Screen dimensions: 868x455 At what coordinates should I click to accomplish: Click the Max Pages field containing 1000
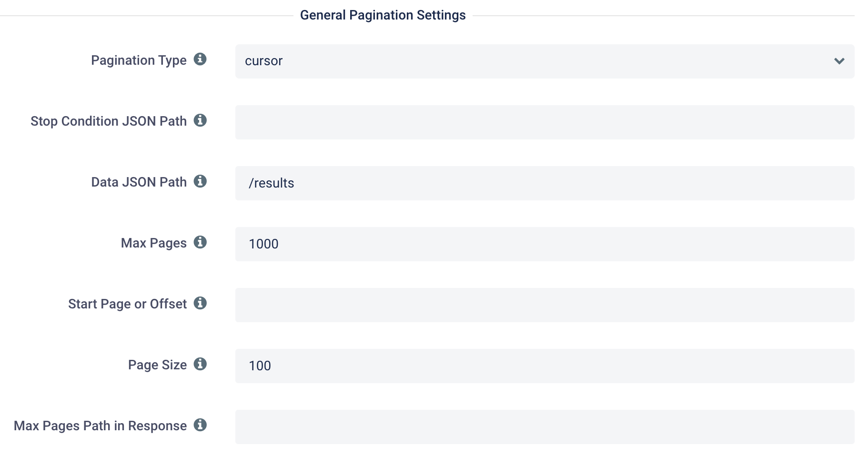pyautogui.click(x=545, y=244)
